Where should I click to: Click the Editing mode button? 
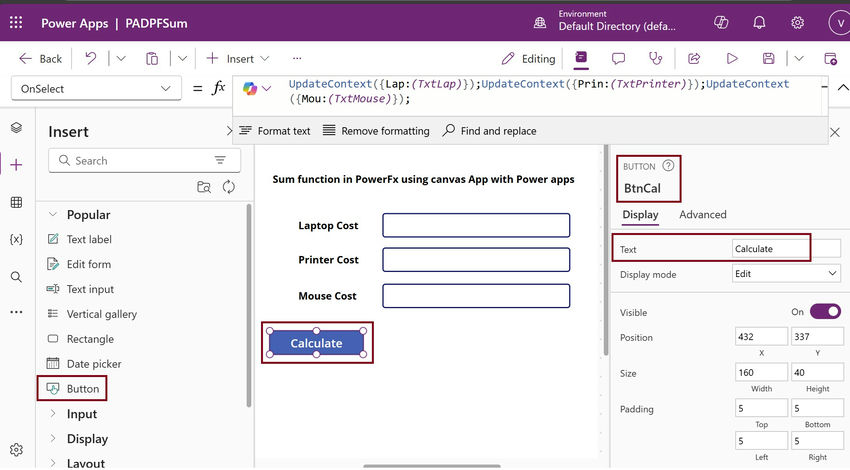pos(528,59)
